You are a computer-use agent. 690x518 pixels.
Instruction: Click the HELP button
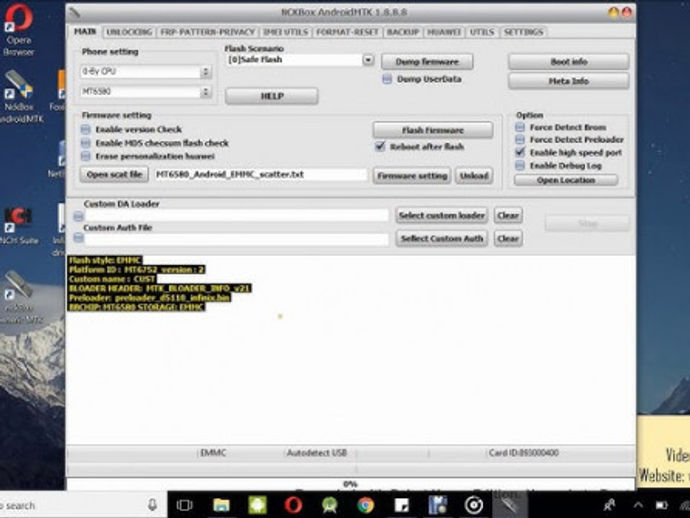click(272, 96)
